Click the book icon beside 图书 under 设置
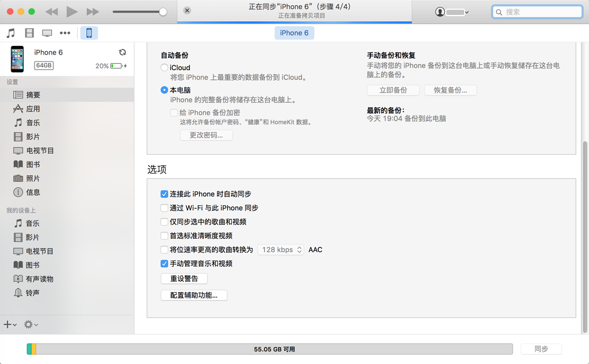Viewport: 589px width, 364px height. pos(18,164)
